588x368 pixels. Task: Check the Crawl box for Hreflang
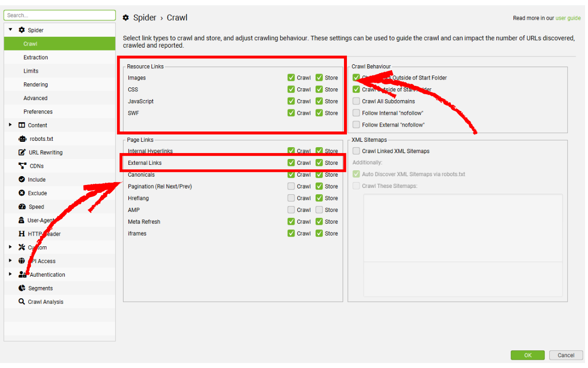(x=291, y=198)
